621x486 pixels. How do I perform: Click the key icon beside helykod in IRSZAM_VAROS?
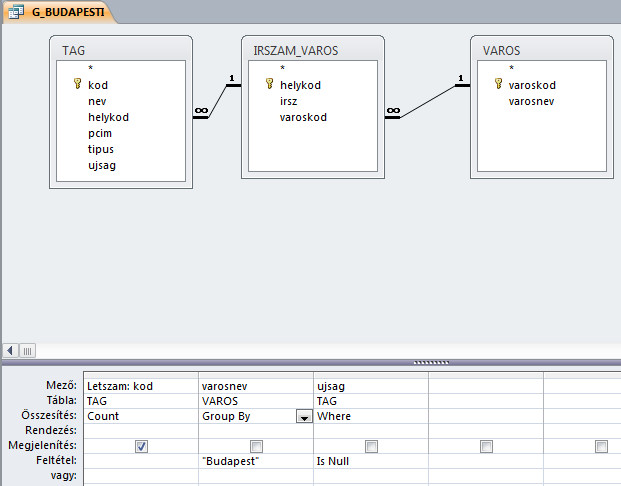tap(269, 86)
